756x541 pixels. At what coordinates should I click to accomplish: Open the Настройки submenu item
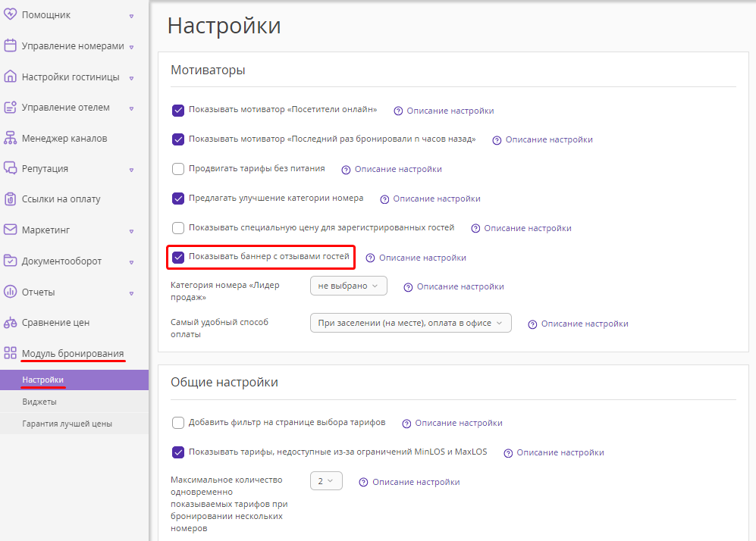(x=74, y=380)
